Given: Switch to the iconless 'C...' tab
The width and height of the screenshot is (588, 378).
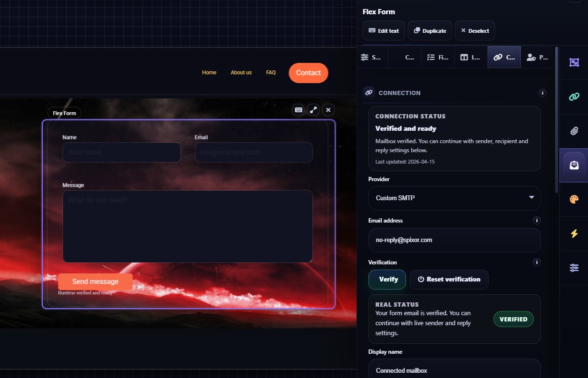Looking at the screenshot, I should pyautogui.click(x=405, y=57).
